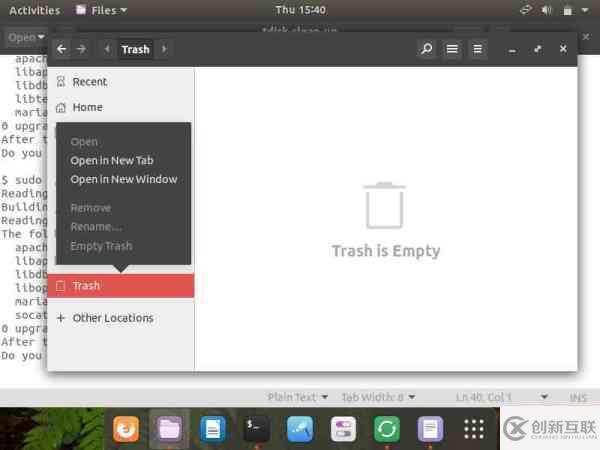The image size is (600, 450).
Task: Open search with the magnifier icon
Action: click(426, 49)
